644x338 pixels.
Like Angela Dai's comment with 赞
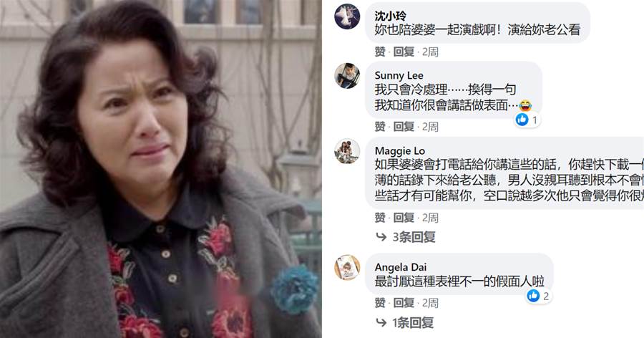tap(380, 303)
